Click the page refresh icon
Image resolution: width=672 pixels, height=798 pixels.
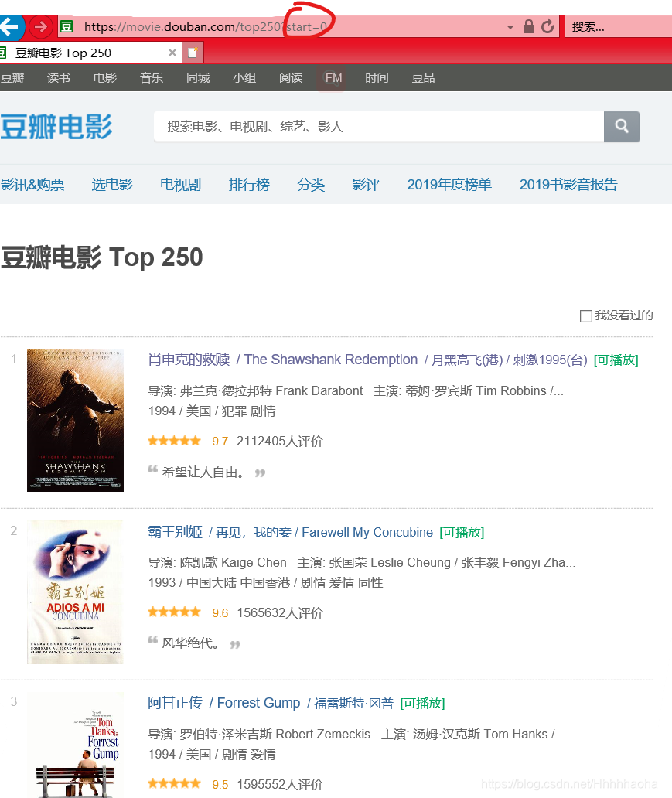point(547,26)
